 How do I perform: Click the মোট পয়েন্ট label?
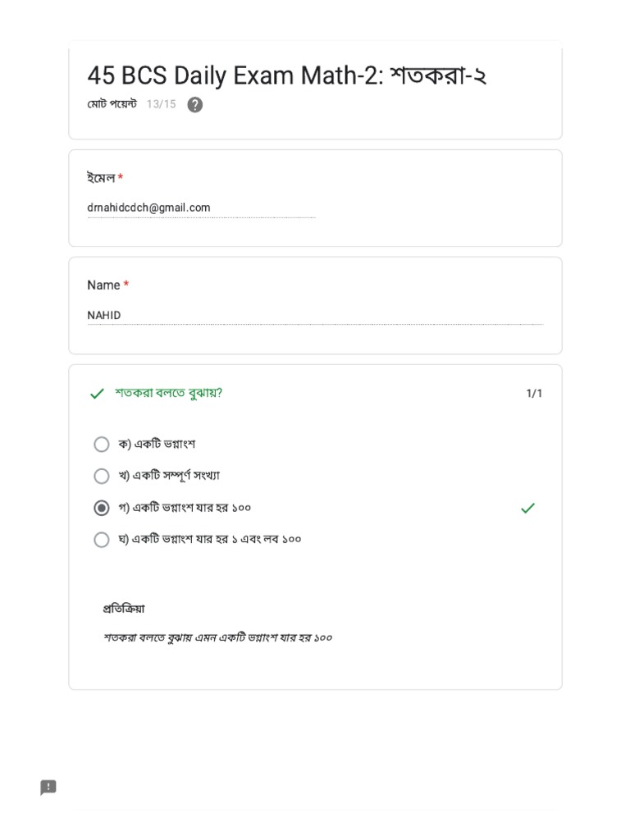112,105
